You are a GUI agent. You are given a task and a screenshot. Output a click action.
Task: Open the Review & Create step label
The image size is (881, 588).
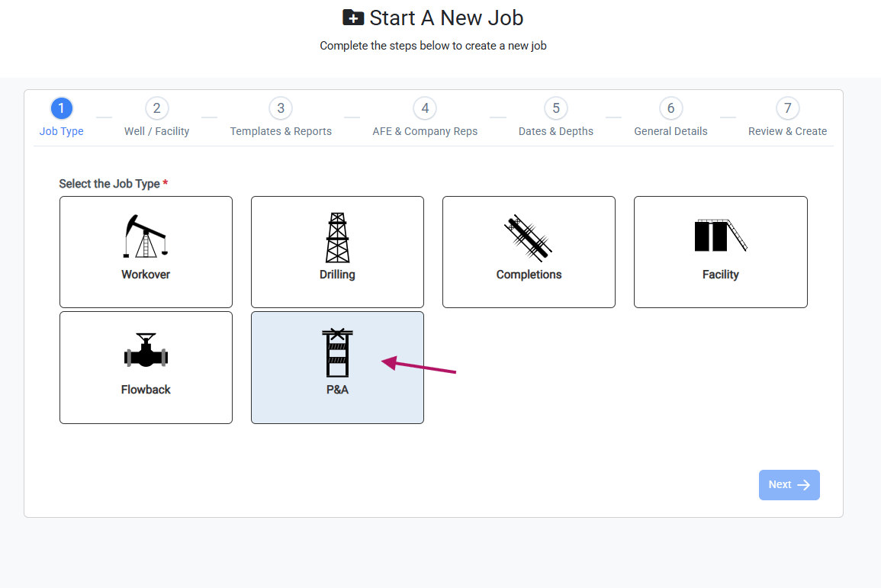click(x=787, y=131)
